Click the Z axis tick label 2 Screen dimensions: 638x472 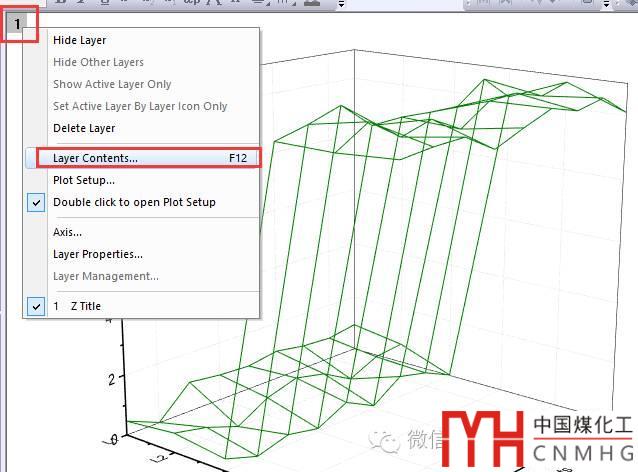tap(113, 379)
